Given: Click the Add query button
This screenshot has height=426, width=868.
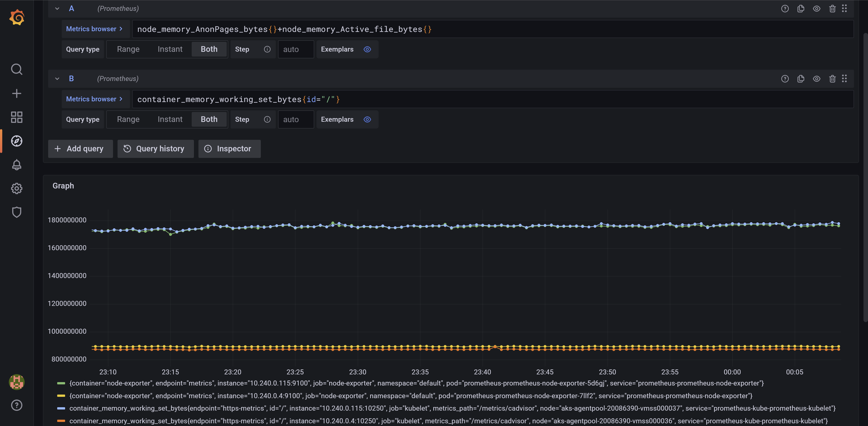Looking at the screenshot, I should (80, 149).
